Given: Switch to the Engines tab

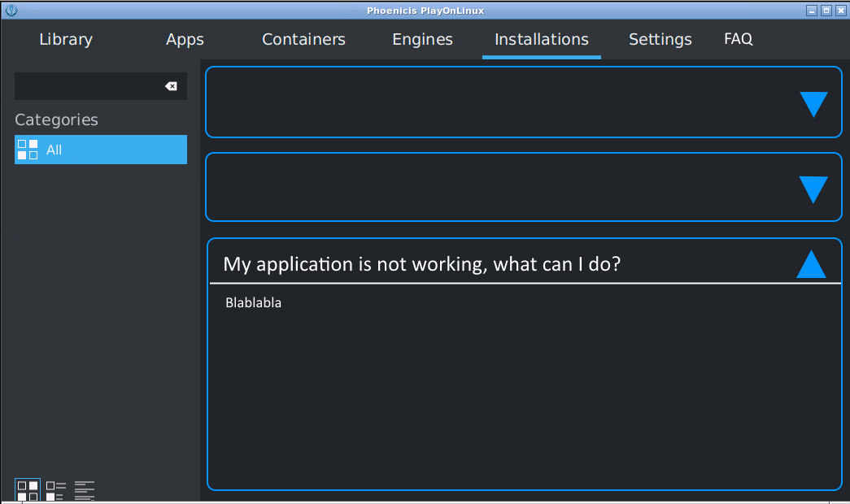Looking at the screenshot, I should pyautogui.click(x=422, y=39).
